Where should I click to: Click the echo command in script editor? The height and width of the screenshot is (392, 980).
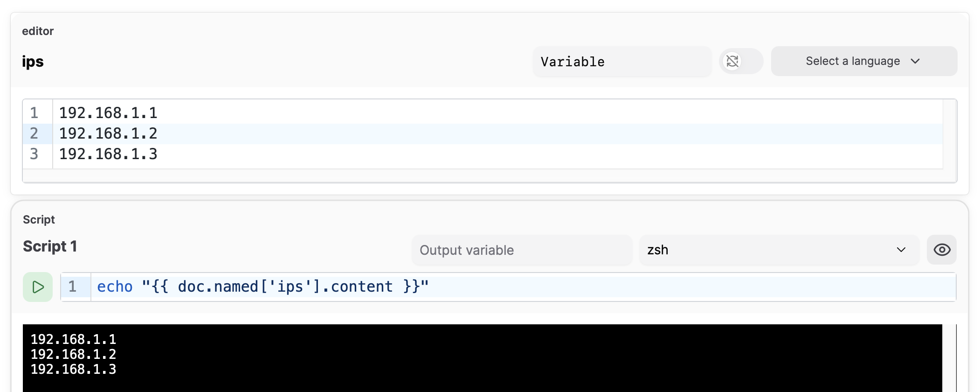click(115, 287)
